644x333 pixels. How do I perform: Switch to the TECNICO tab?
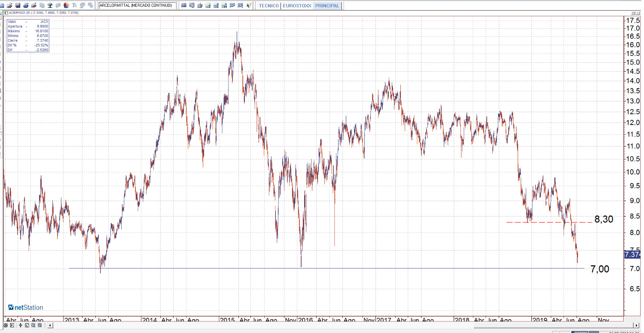pos(269,6)
